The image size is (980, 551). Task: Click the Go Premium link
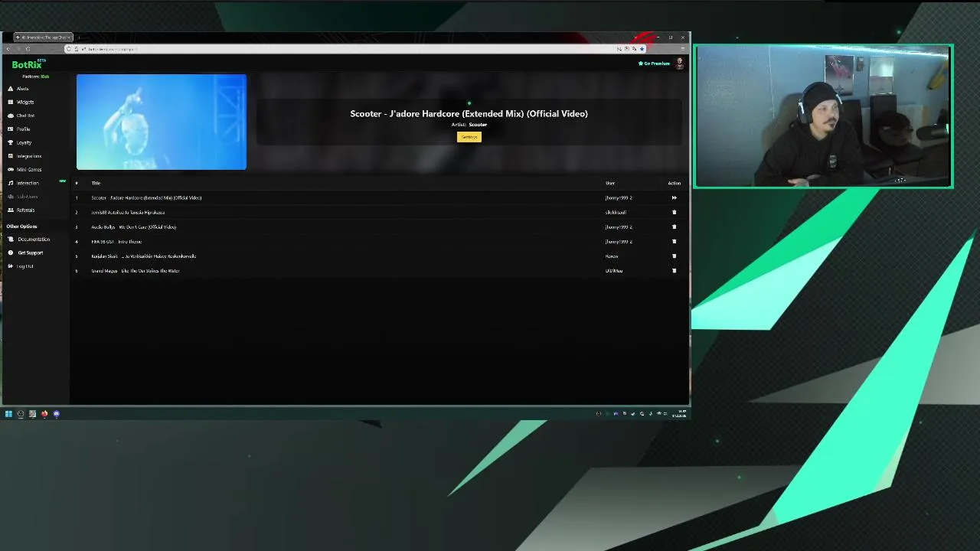tap(654, 64)
